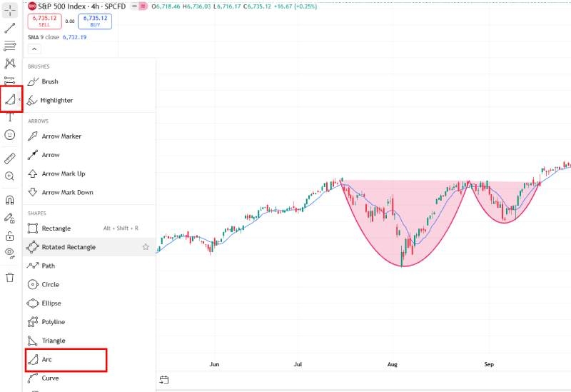Open the emoji icons tool
The width and height of the screenshot is (571, 392).
pos(10,135)
